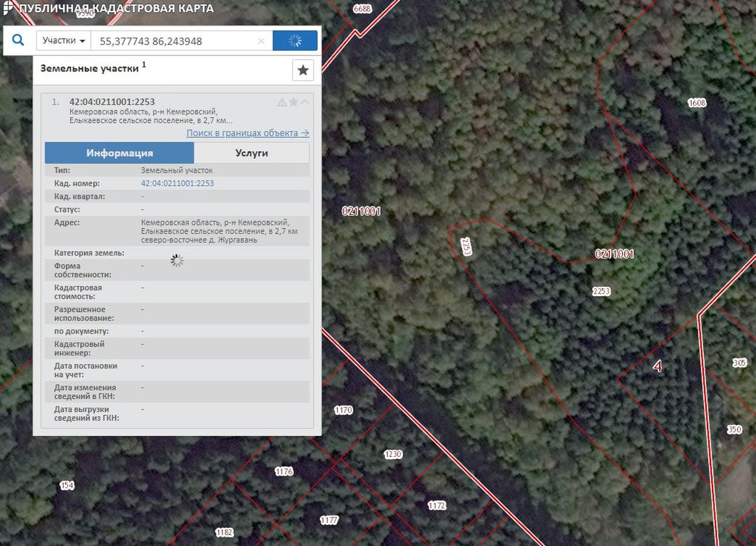The height and width of the screenshot is (546, 756).
Task: Open cadastral number link 42:04:0211001:2253
Action: coord(177,183)
